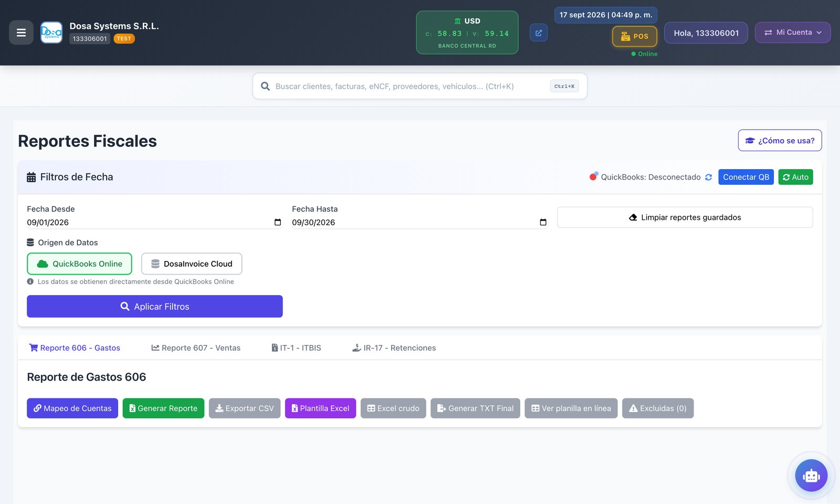The width and height of the screenshot is (840, 504).
Task: Click Limpiar reportes guardados
Action: (685, 217)
